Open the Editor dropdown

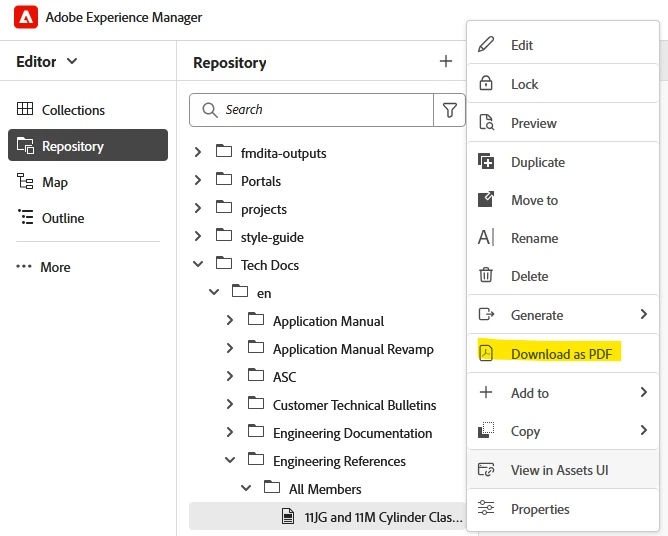tap(46, 62)
